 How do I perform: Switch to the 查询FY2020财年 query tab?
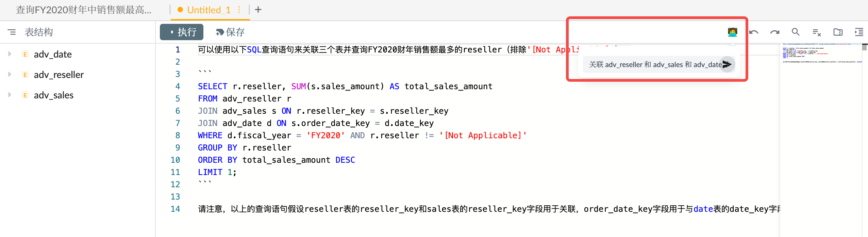83,10
